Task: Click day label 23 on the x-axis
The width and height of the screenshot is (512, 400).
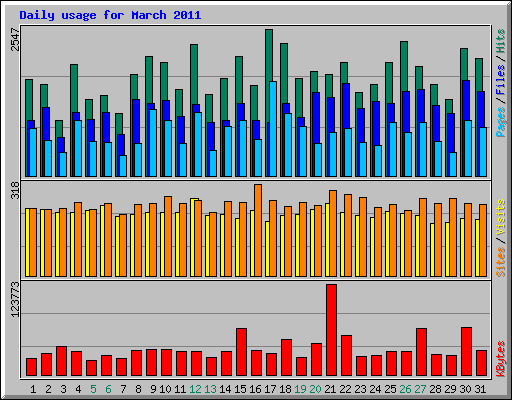Action: pyautogui.click(x=360, y=389)
